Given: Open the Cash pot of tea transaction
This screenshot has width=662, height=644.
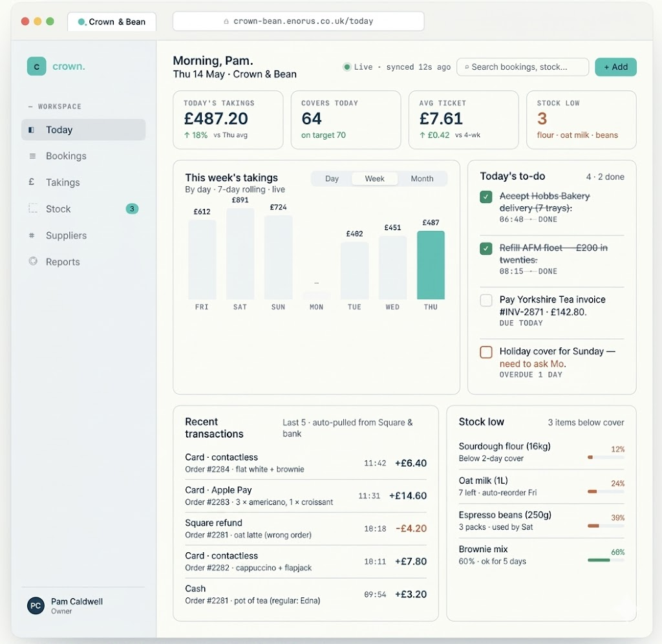Looking at the screenshot, I should coord(306,594).
